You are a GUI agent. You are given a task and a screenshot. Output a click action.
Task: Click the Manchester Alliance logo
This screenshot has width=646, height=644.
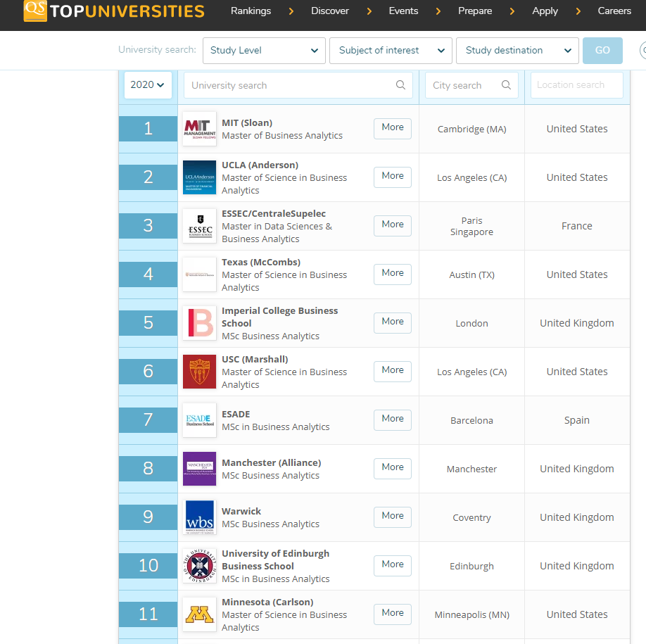click(199, 469)
